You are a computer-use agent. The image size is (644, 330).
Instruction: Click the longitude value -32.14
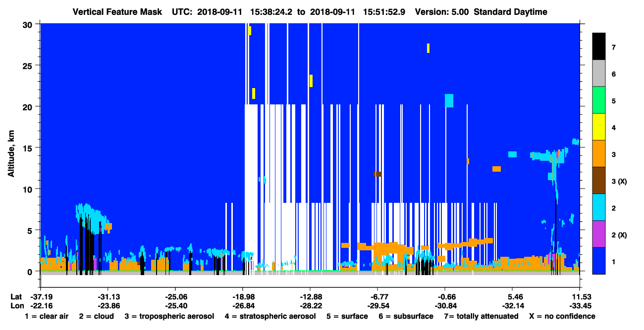[513, 306]
